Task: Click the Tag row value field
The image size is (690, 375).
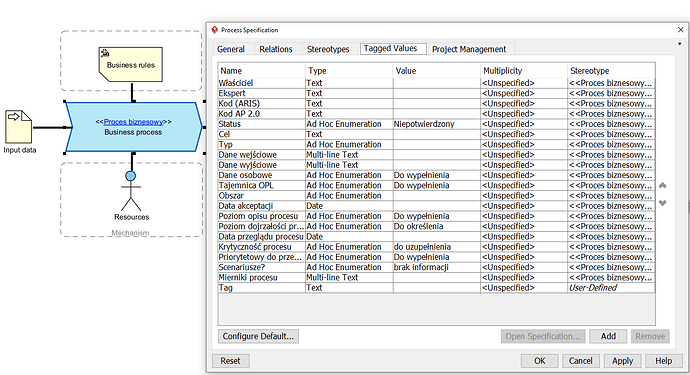Action: click(x=437, y=288)
